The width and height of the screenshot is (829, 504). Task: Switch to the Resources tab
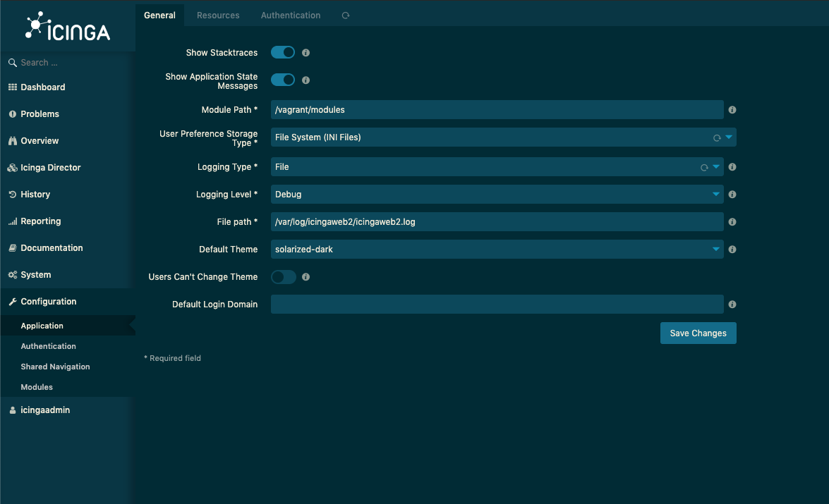[218, 16]
